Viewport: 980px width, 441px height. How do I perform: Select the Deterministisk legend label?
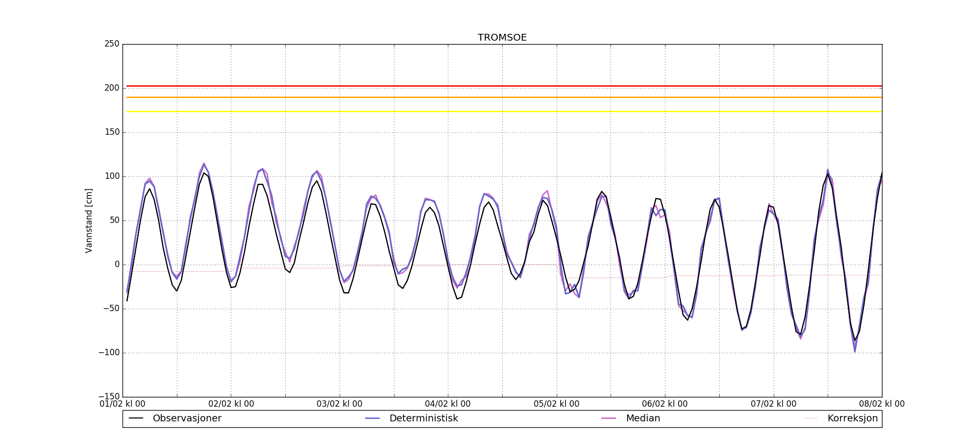[423, 418]
